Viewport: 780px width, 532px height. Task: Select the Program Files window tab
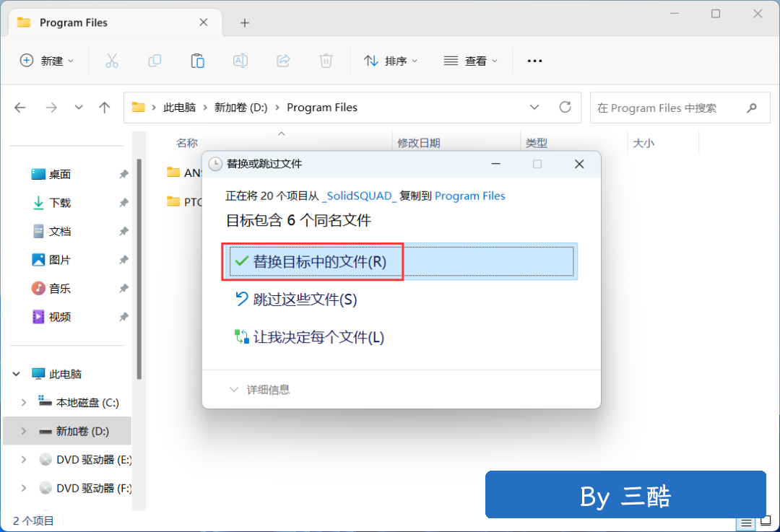pyautogui.click(x=116, y=23)
